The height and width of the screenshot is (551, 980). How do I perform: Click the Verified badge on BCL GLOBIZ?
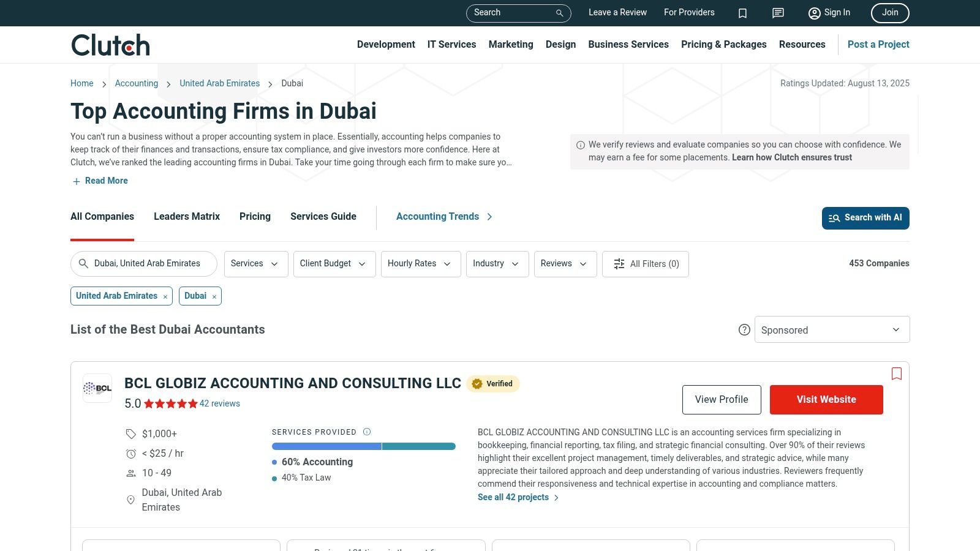[x=493, y=384]
